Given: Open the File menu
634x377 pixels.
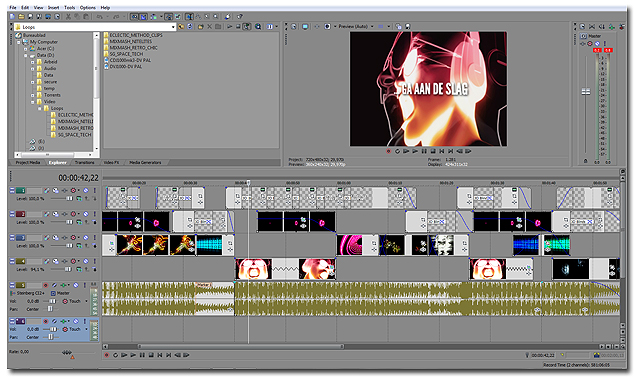Looking at the screenshot, I should (13, 7).
